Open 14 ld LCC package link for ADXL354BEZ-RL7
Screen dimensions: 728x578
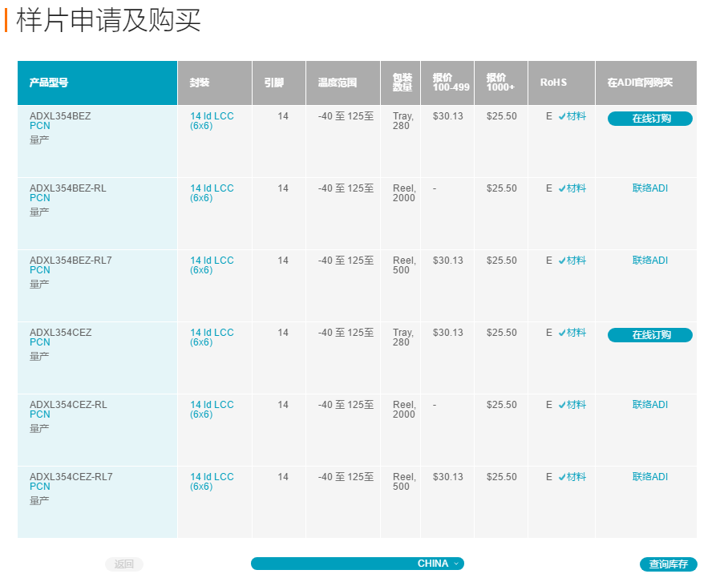point(212,265)
